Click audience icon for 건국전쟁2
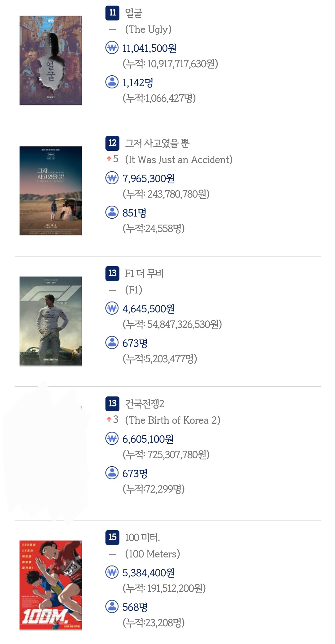Viewport: 335px width, 644px height. (x=112, y=473)
